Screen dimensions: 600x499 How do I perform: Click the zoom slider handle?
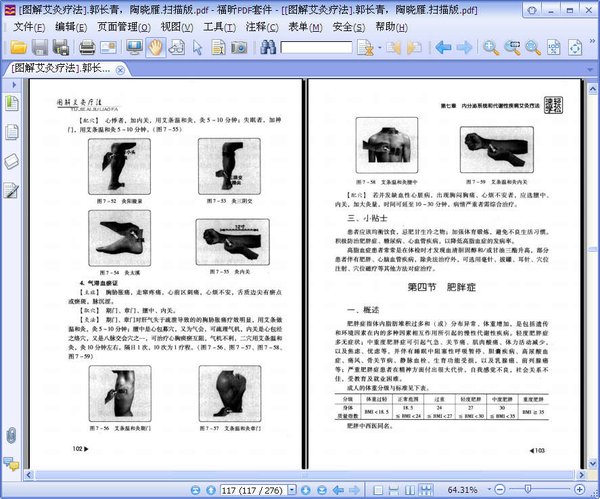pyautogui.click(x=528, y=489)
